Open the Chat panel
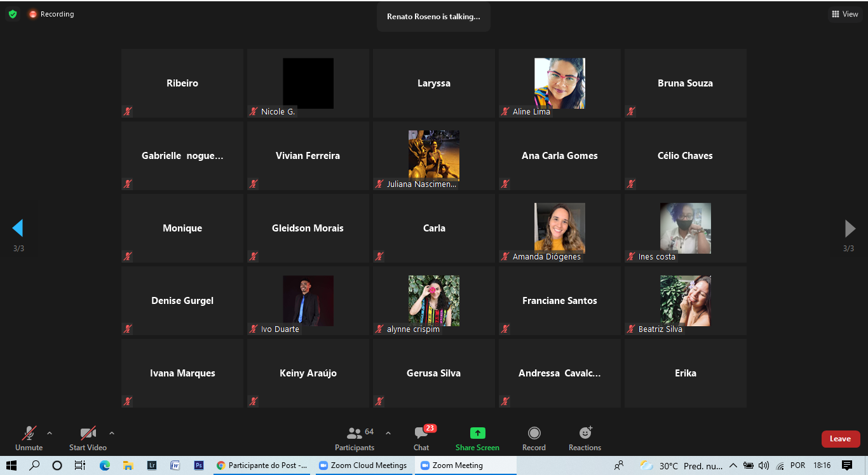 click(x=421, y=438)
